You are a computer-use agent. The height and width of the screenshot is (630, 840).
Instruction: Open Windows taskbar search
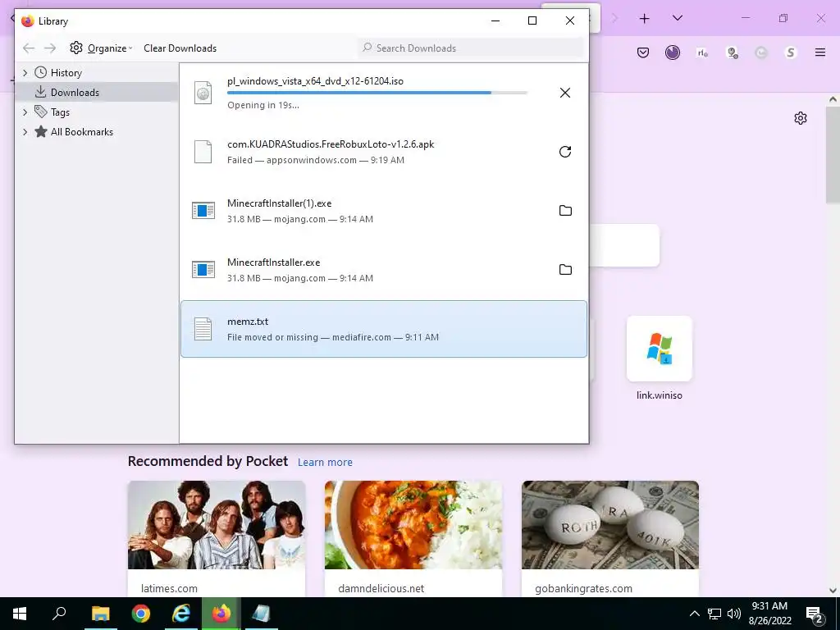(x=59, y=614)
